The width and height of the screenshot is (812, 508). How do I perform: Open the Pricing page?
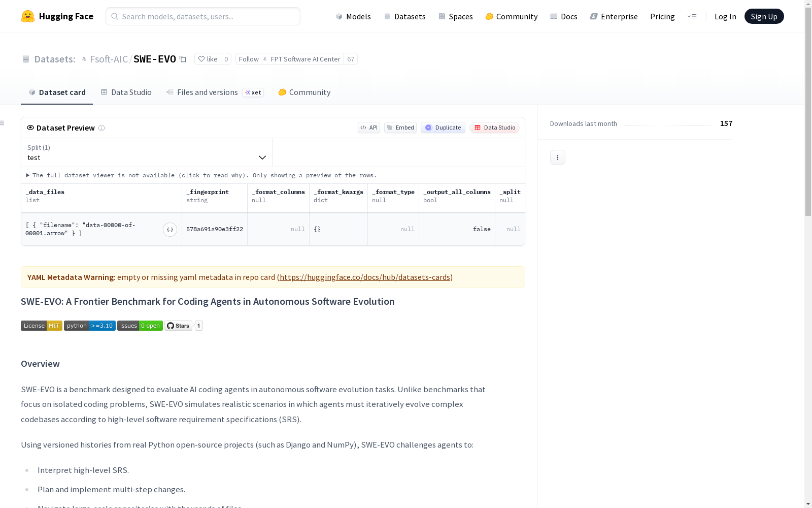pyautogui.click(x=662, y=16)
